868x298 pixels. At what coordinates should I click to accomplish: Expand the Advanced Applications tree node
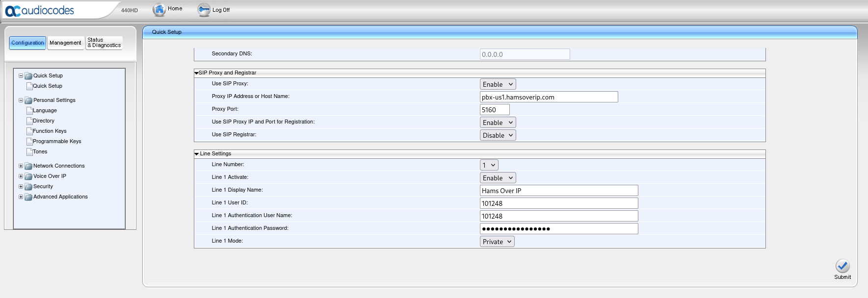(x=21, y=197)
